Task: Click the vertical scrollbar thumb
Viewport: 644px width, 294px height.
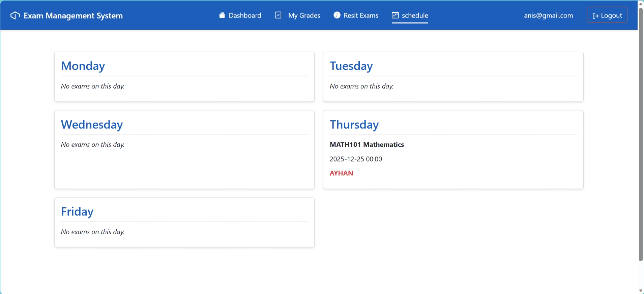Action: 641,134
